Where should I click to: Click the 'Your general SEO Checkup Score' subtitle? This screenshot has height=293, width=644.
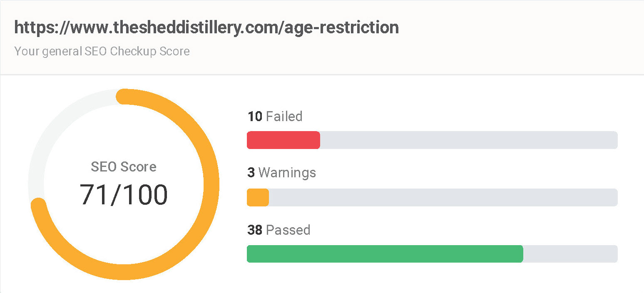tap(102, 51)
